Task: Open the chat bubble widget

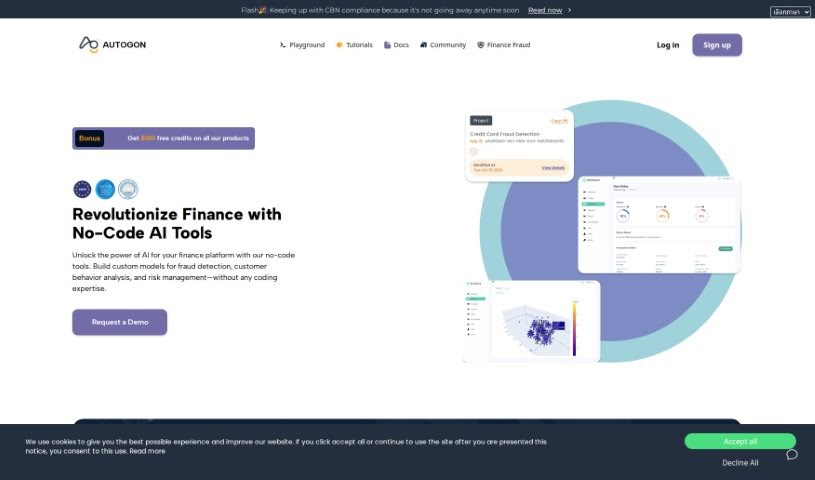Action: coord(792,455)
